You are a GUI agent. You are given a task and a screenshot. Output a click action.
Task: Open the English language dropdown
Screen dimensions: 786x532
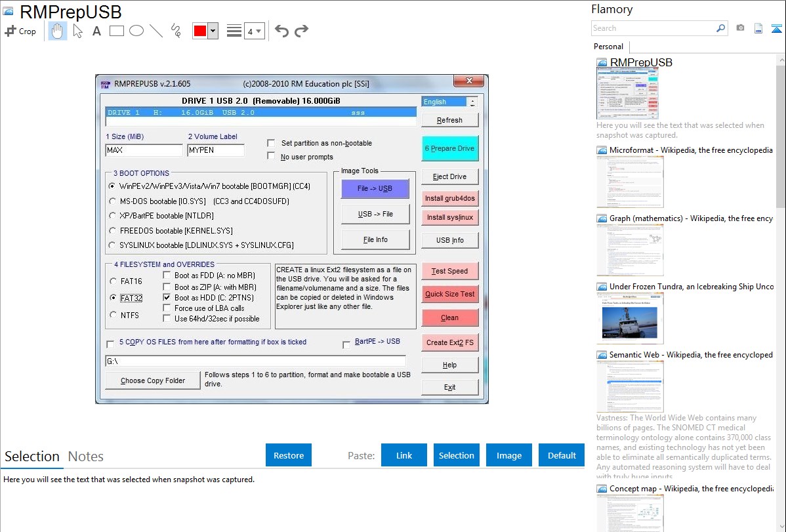pos(472,102)
